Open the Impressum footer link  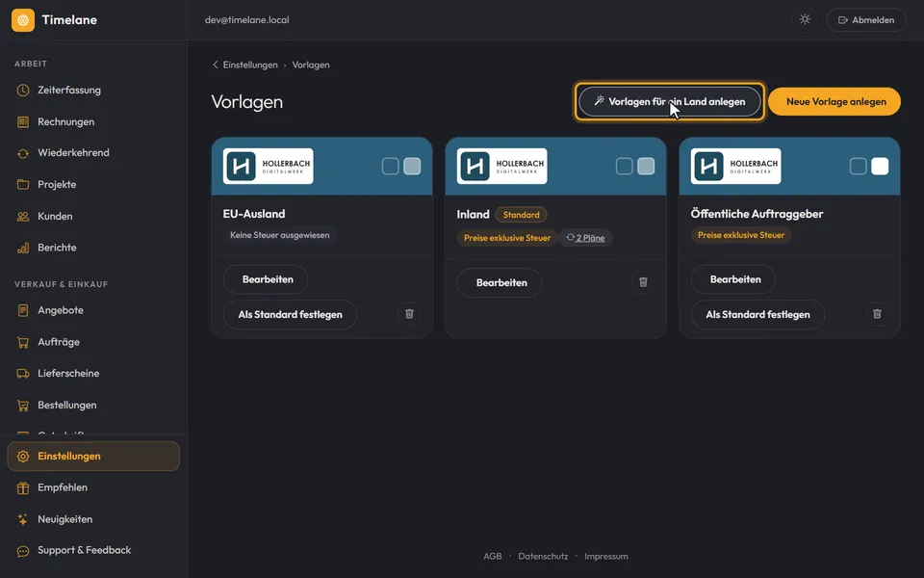coord(606,556)
